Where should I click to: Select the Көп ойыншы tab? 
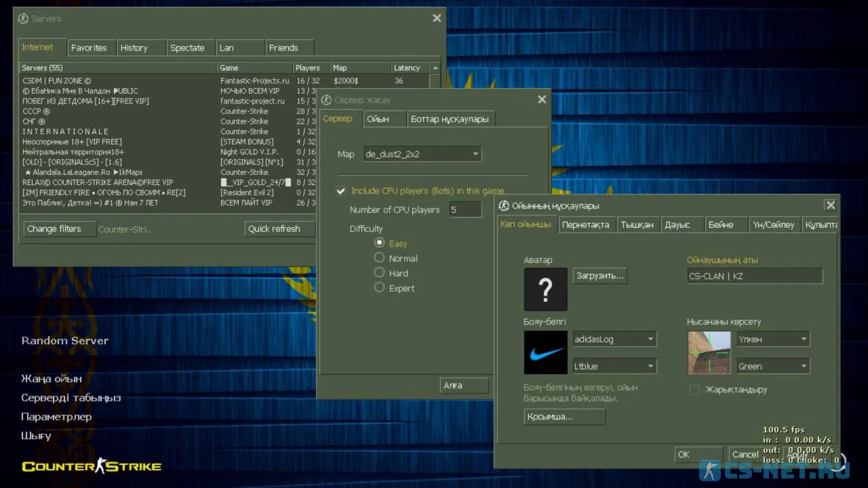pyautogui.click(x=528, y=224)
